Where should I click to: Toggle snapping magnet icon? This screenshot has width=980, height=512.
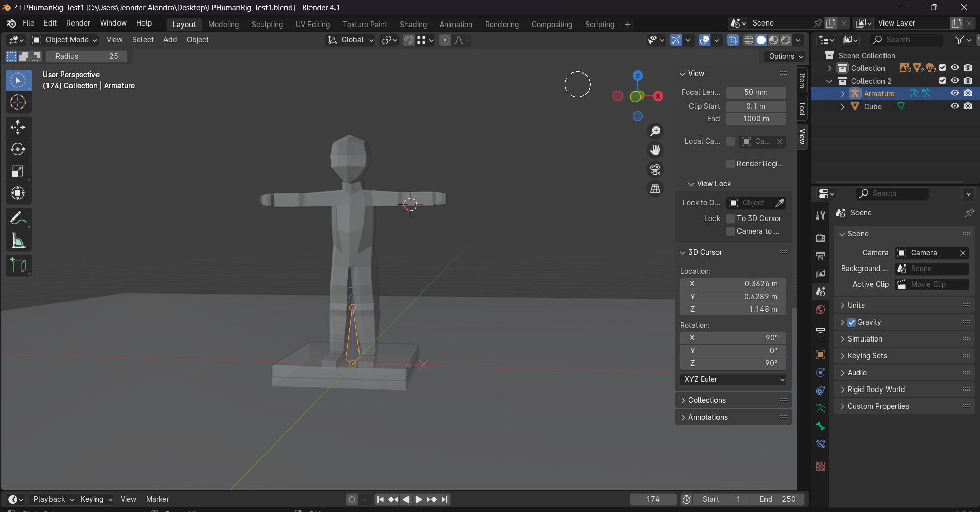[x=409, y=40]
